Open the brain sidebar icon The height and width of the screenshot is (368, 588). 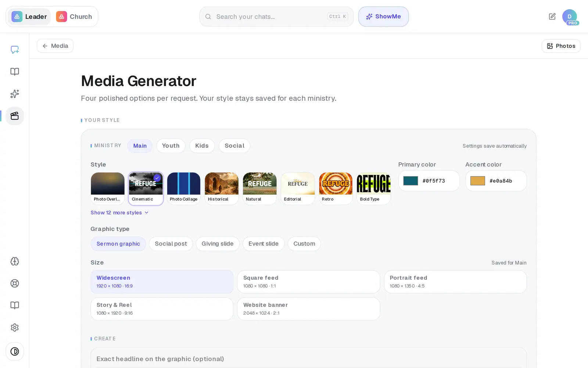click(15, 261)
